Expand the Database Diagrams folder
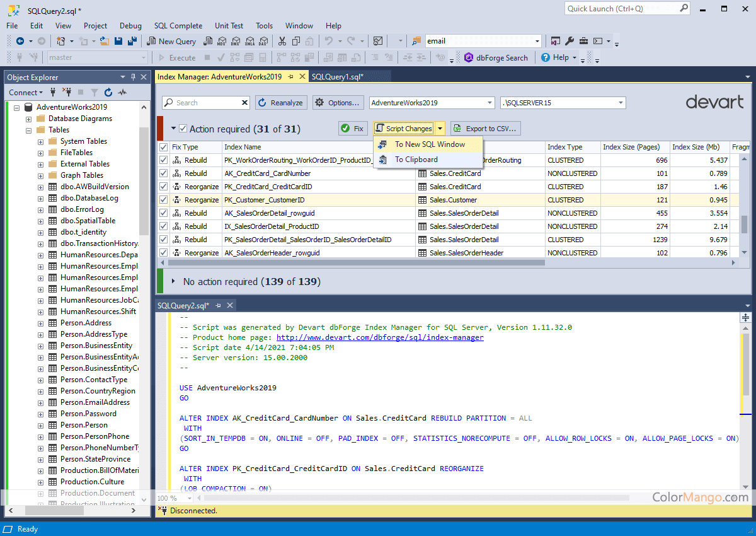The height and width of the screenshot is (536, 756). (x=29, y=119)
